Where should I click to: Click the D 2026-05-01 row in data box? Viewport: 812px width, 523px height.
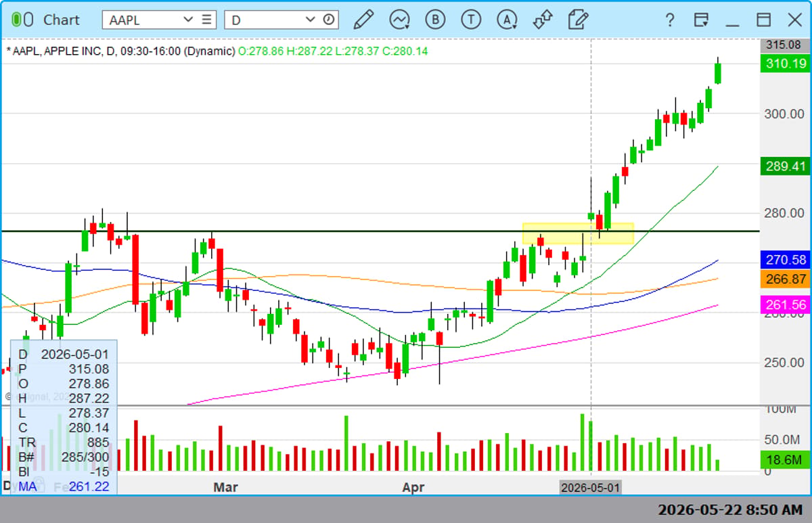pos(64,354)
